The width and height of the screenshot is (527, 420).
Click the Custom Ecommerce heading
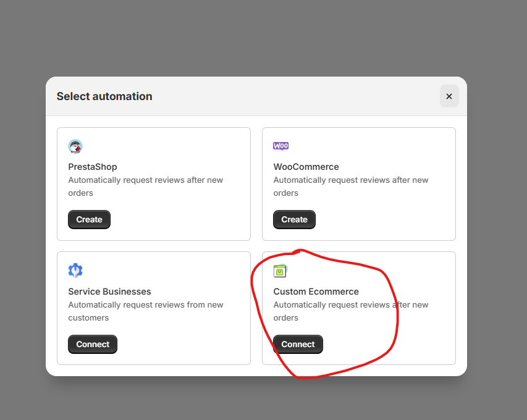point(316,292)
